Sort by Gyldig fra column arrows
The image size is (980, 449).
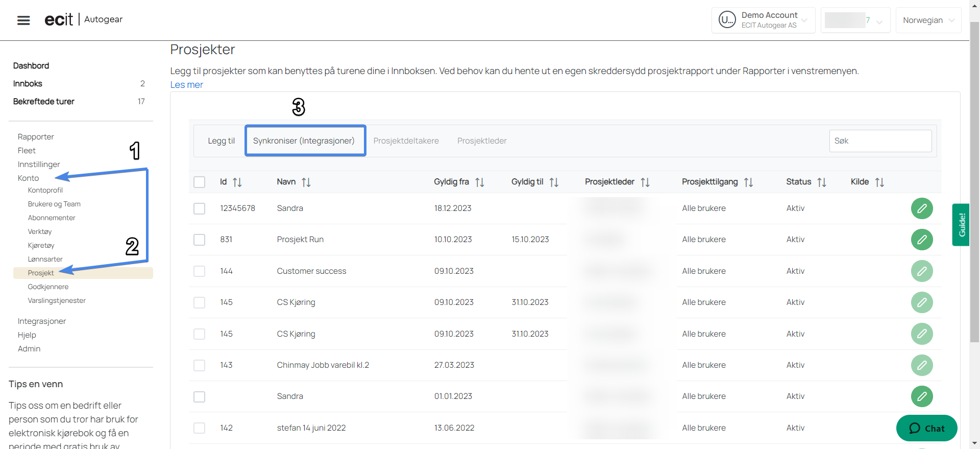click(479, 182)
